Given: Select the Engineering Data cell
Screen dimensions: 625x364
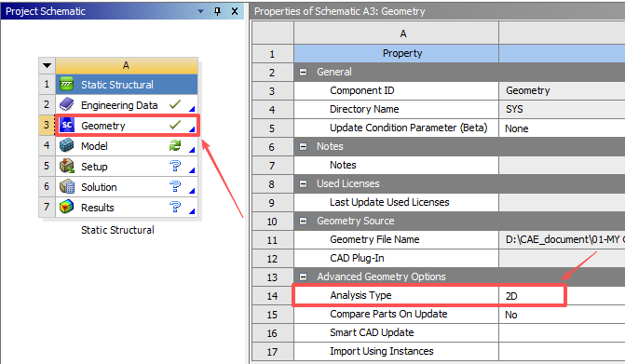Looking at the screenshot, I should (127, 105).
